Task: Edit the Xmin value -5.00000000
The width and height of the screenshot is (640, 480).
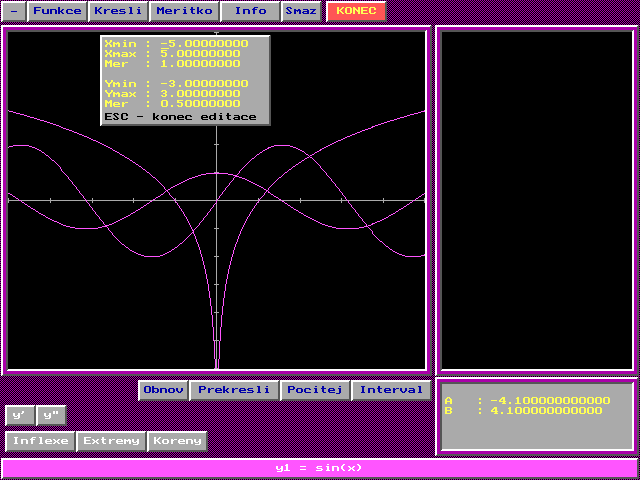Action: coord(204,44)
